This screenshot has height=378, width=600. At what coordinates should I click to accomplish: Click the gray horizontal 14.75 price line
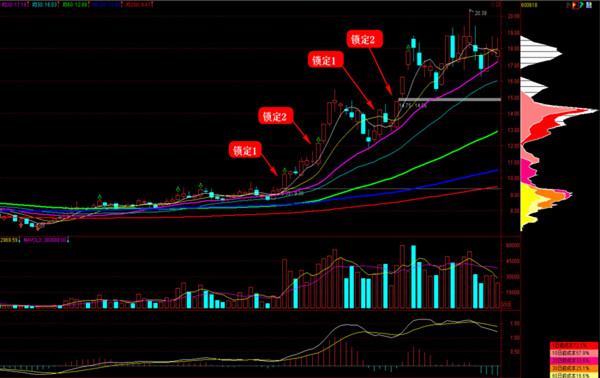[450, 99]
